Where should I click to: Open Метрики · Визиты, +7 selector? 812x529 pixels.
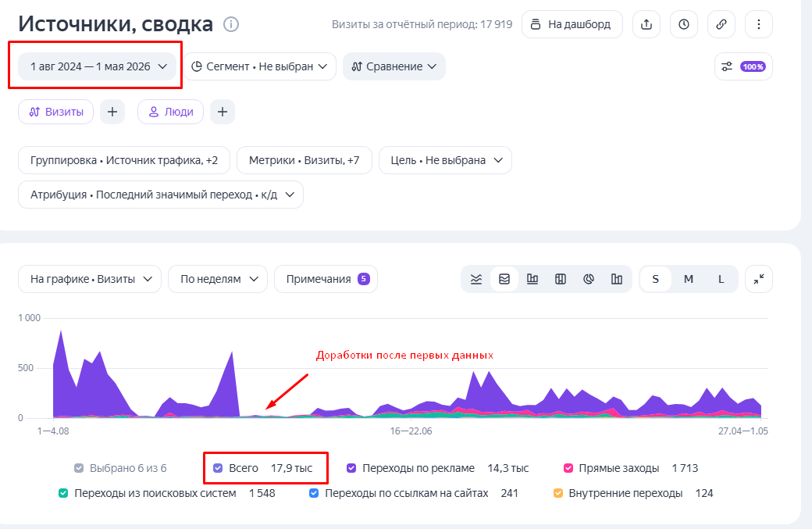click(304, 161)
